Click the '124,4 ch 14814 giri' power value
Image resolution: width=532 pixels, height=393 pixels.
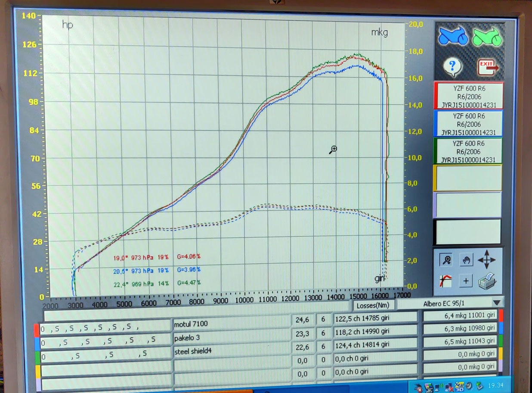pos(375,345)
